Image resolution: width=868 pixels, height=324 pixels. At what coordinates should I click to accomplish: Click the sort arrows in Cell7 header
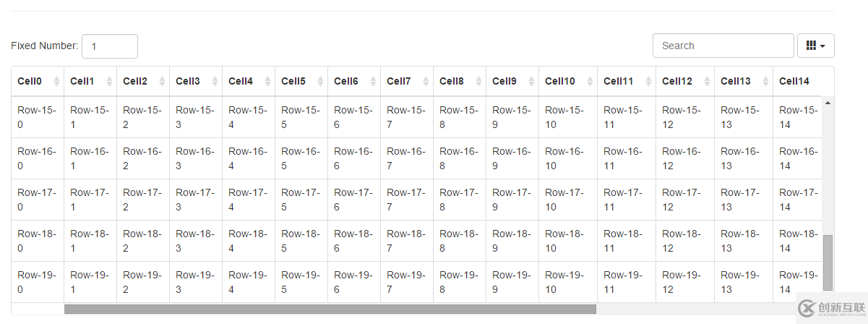[426, 82]
